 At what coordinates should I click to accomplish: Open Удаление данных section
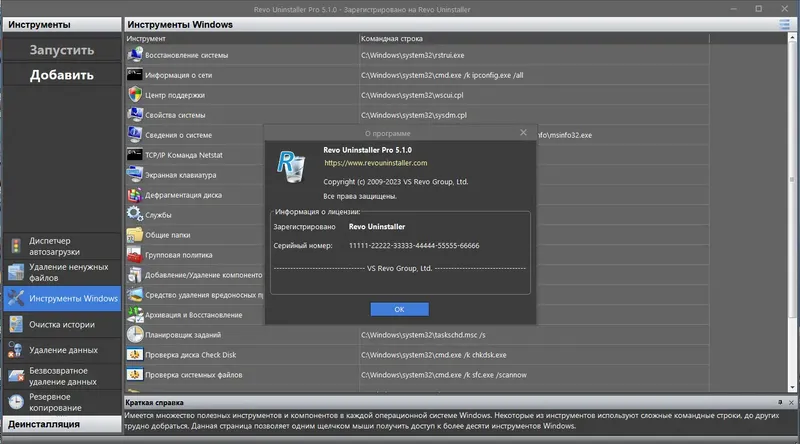pyautogui.click(x=62, y=350)
